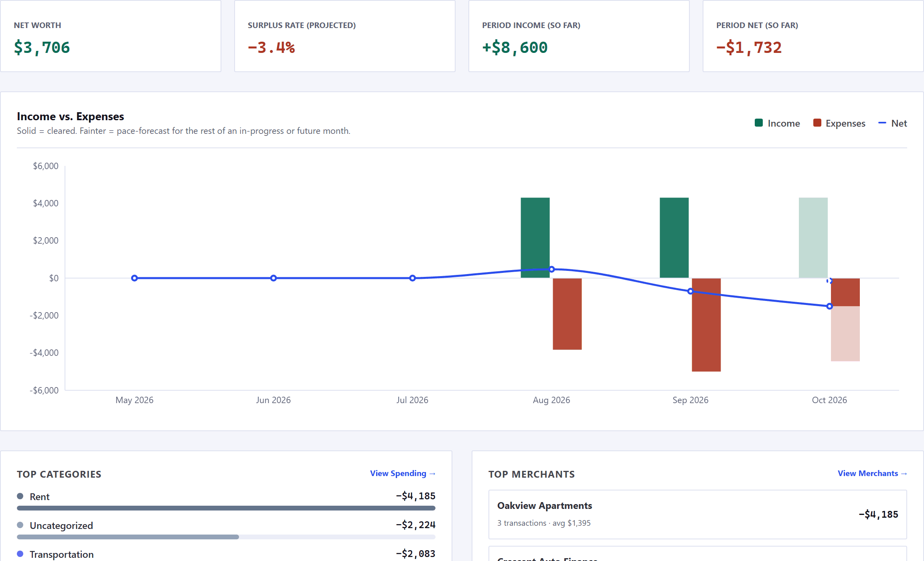The height and width of the screenshot is (561, 924).
Task: Click the Sep 2026 green income bar
Action: pyautogui.click(x=674, y=238)
